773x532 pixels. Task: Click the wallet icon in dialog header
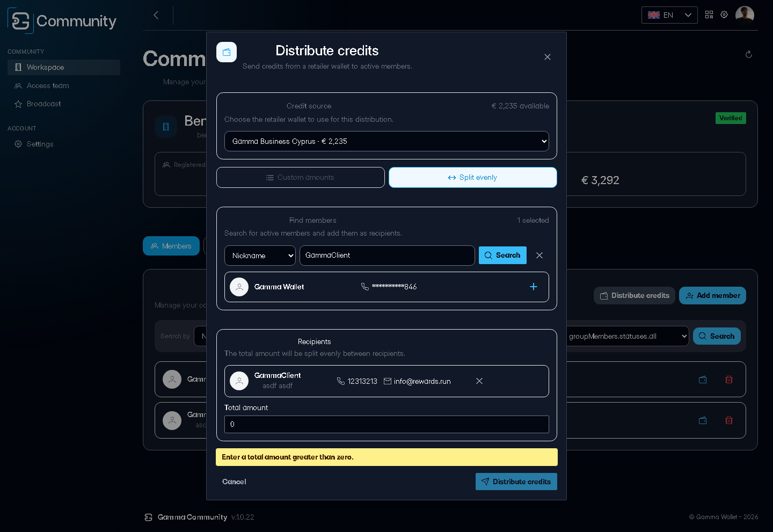(x=227, y=52)
